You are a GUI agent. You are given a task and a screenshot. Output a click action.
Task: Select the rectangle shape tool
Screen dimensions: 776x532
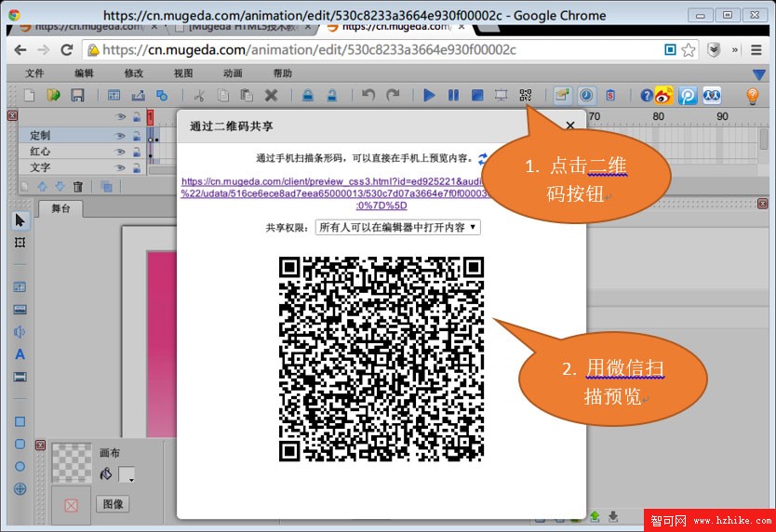[x=20, y=421]
